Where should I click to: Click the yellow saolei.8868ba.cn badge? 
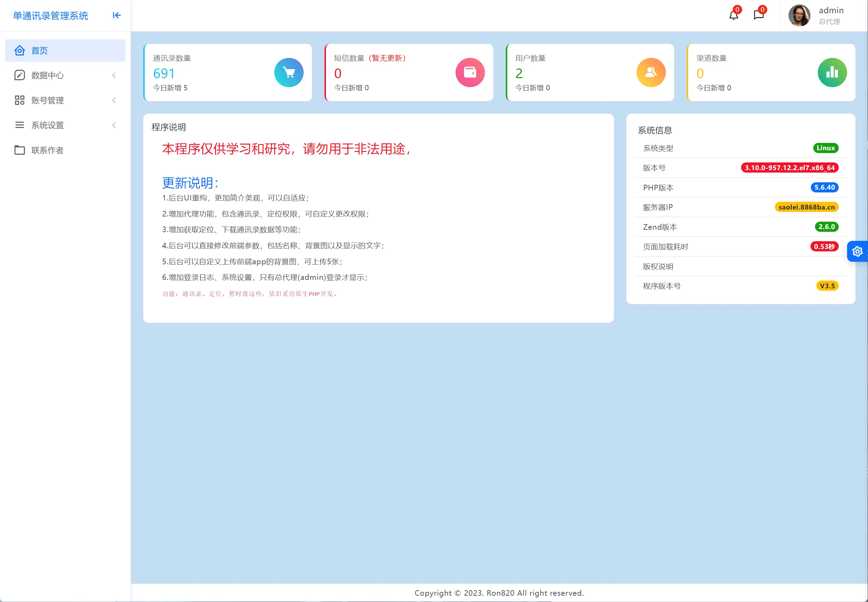tap(806, 207)
